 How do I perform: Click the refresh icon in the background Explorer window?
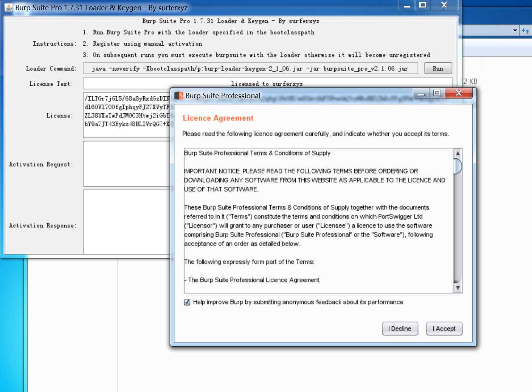click(x=526, y=31)
